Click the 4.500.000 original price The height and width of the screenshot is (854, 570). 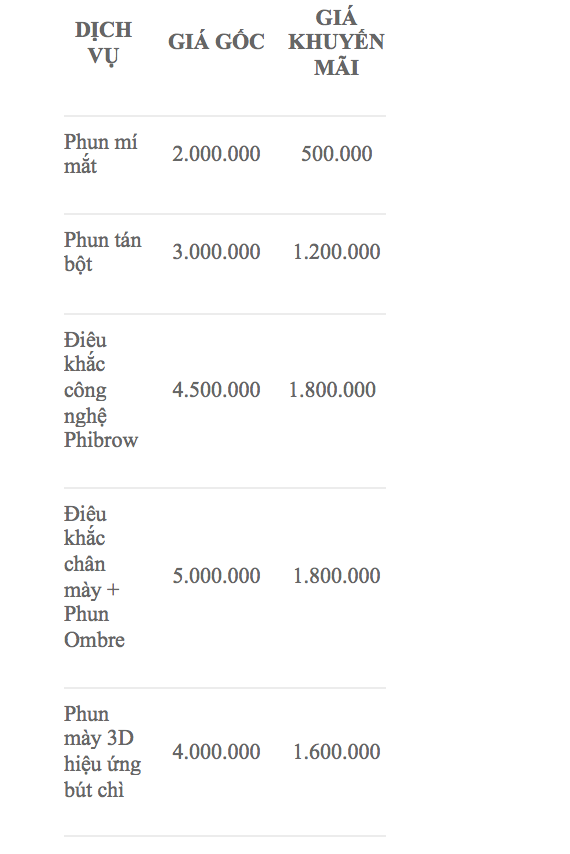tap(216, 390)
